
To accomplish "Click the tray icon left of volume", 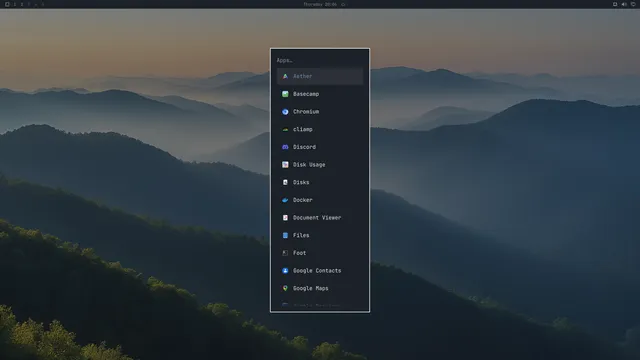I will [615, 4].
